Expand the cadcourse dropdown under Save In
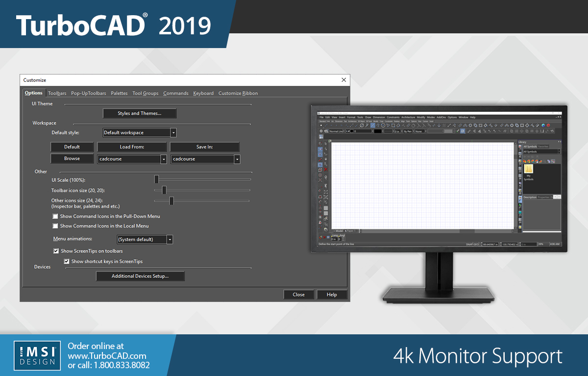Viewport: 588px width, 376px height. click(x=237, y=159)
